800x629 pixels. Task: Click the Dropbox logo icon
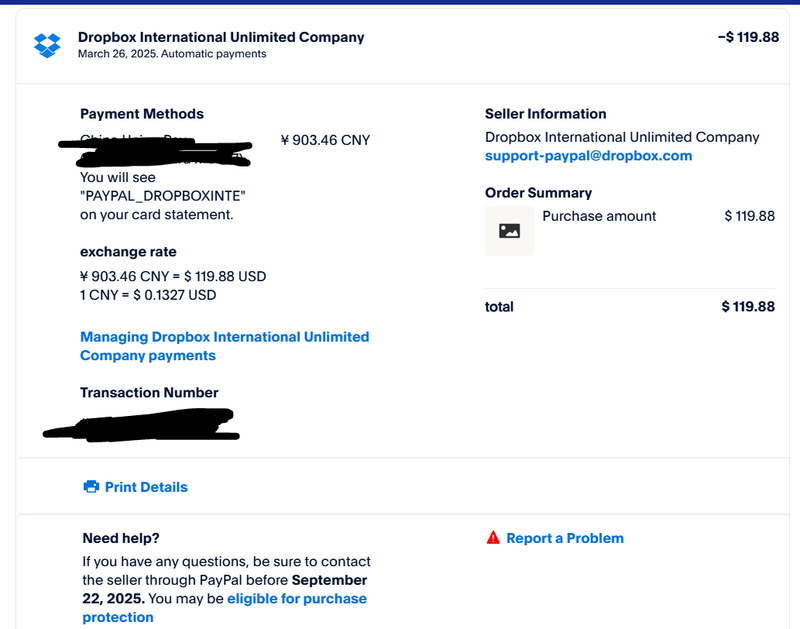(47, 45)
